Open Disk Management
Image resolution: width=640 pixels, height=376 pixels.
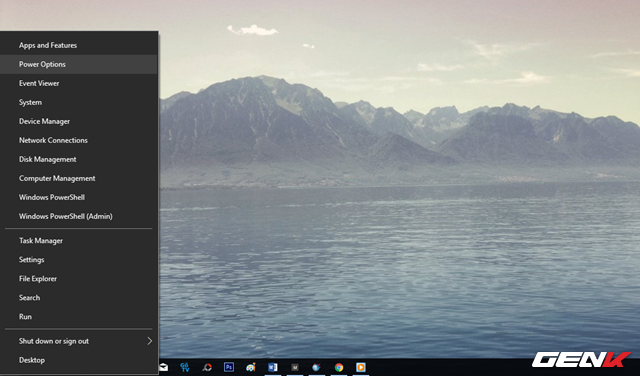(79, 159)
